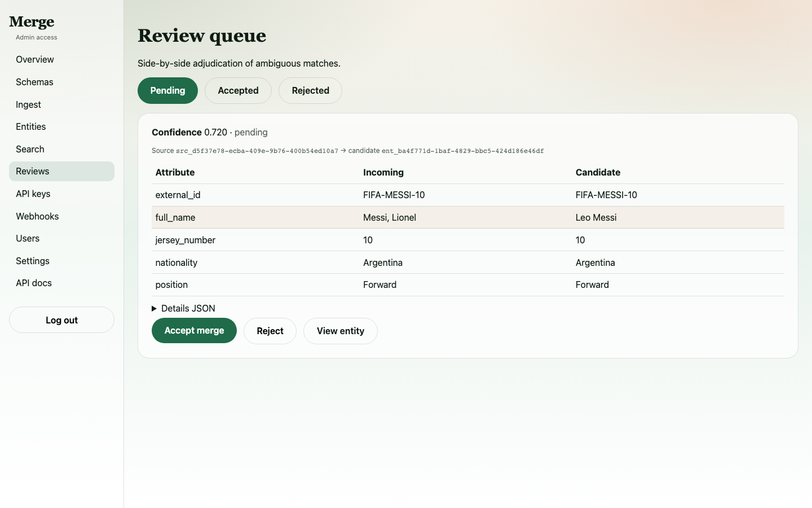Image resolution: width=812 pixels, height=508 pixels.
Task: Click candidate FIFA-MESSI-10 value
Action: [x=606, y=195]
